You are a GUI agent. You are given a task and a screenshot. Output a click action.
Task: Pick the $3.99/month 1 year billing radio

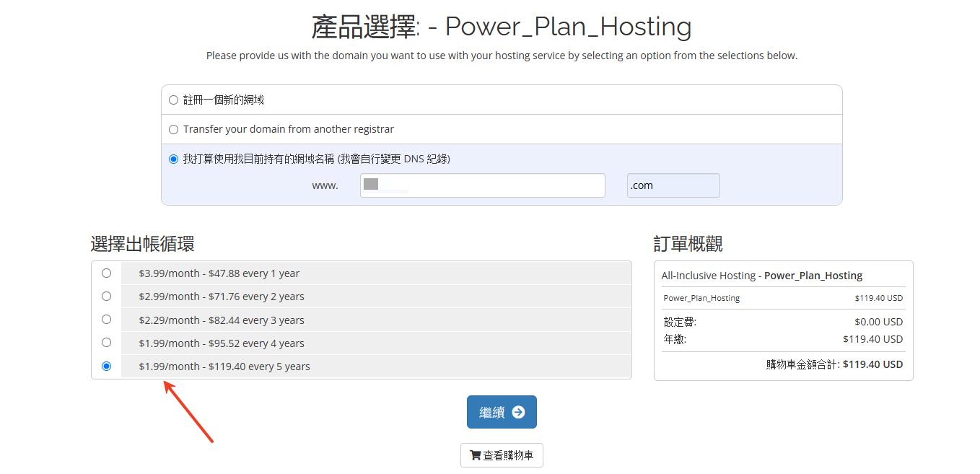[107, 273]
